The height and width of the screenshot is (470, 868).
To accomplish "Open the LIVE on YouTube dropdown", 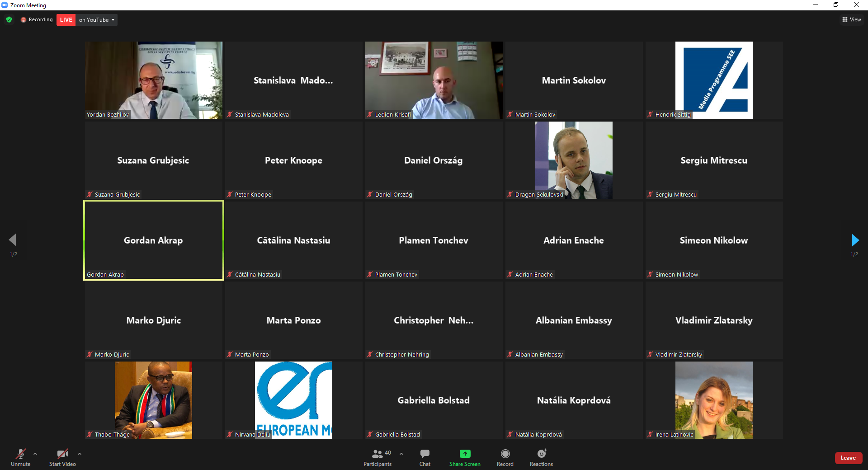I will coord(97,20).
